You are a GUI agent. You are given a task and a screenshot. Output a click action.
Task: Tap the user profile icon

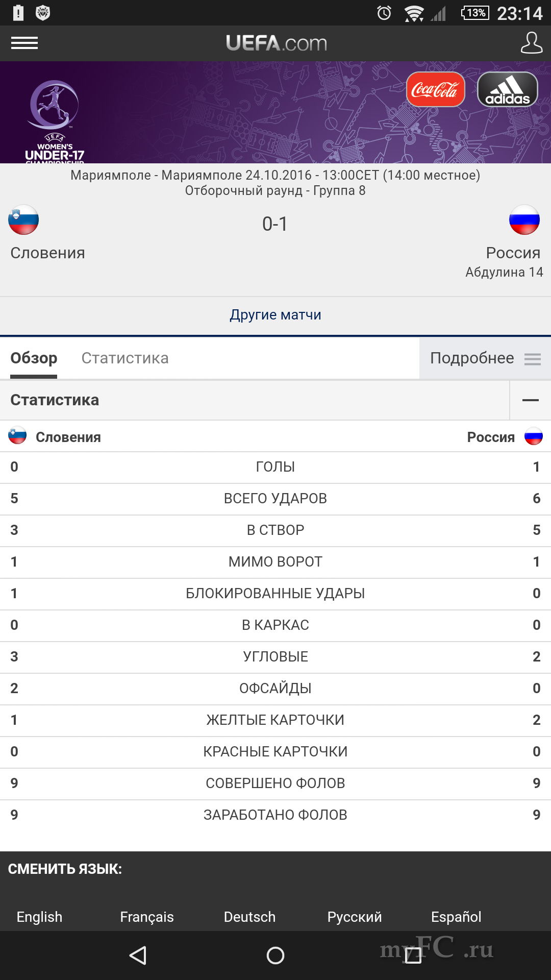point(531,43)
